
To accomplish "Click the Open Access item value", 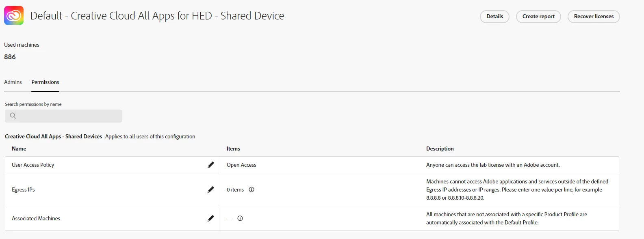I will [x=241, y=165].
